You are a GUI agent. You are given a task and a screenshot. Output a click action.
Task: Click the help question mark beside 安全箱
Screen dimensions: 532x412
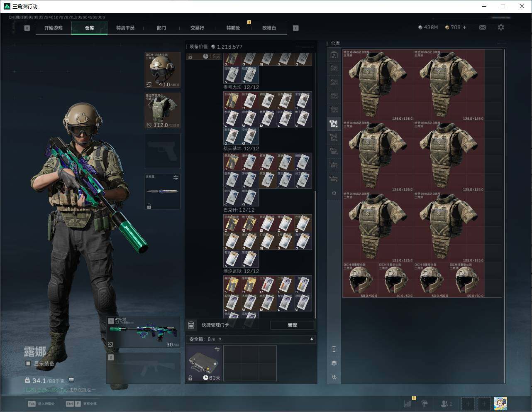tap(220, 339)
